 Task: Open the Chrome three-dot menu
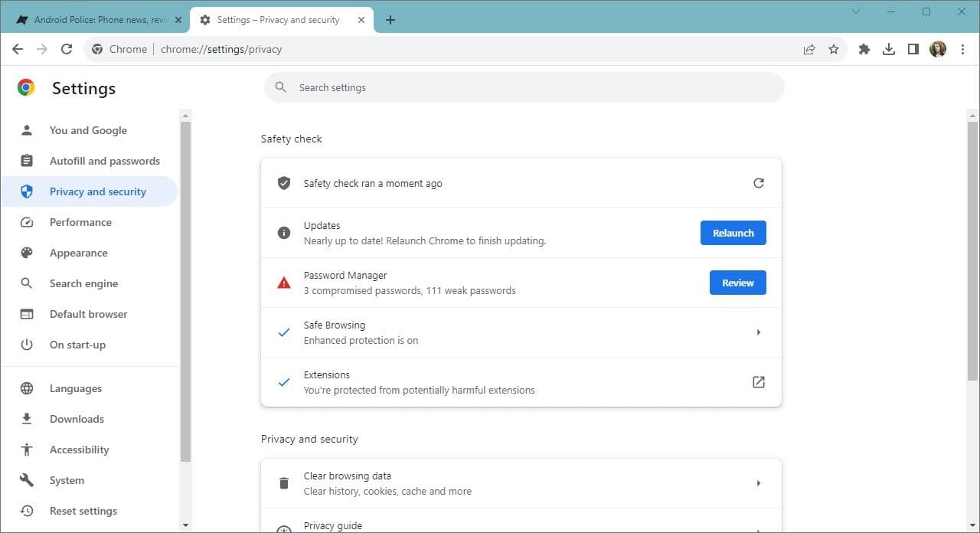coord(962,49)
